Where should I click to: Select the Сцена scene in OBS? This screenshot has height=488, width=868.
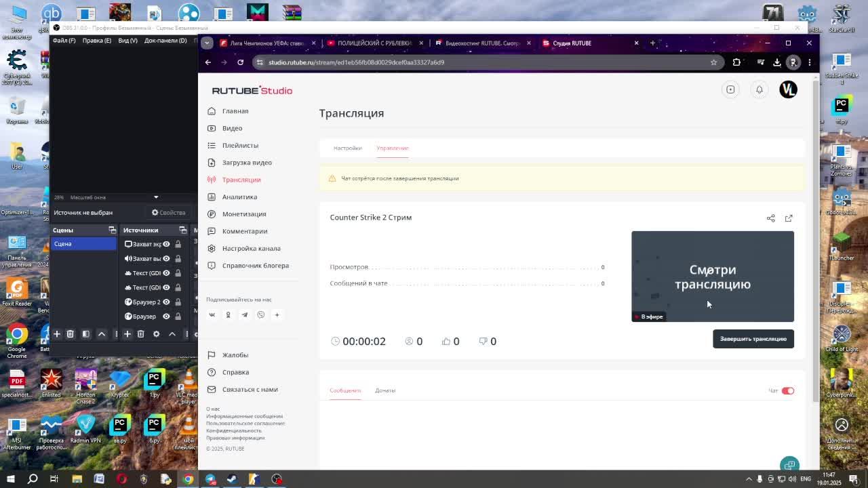click(83, 244)
